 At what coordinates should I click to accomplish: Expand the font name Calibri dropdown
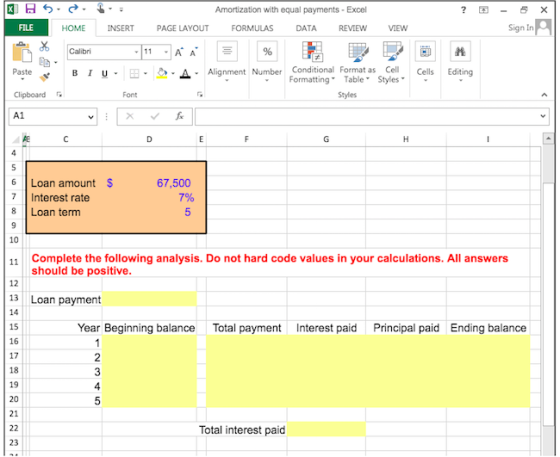[x=136, y=52]
